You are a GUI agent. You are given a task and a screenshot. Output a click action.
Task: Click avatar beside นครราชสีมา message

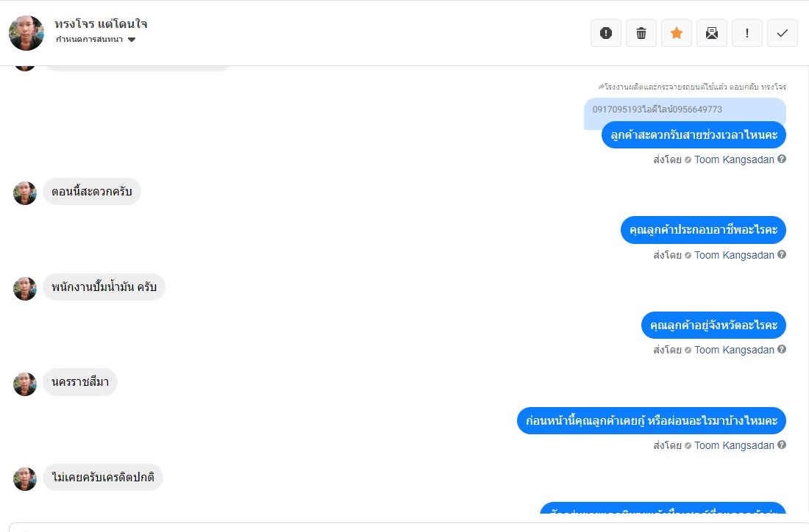click(x=25, y=383)
